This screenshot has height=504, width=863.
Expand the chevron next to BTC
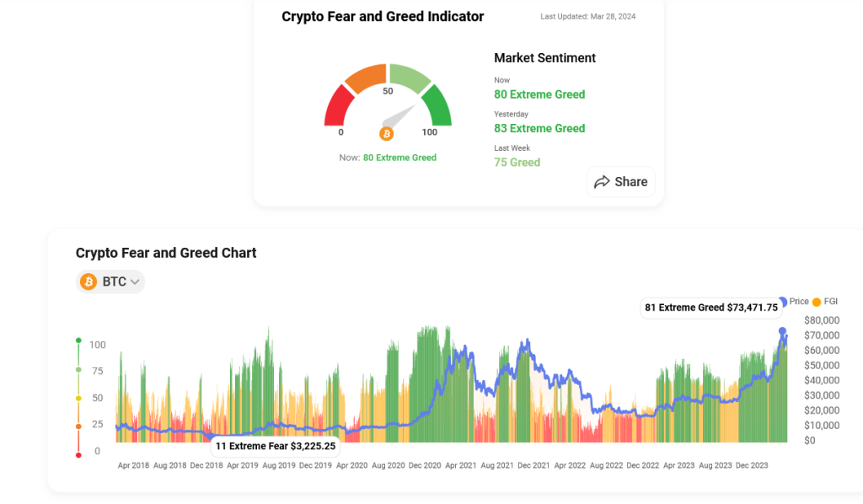[133, 281]
